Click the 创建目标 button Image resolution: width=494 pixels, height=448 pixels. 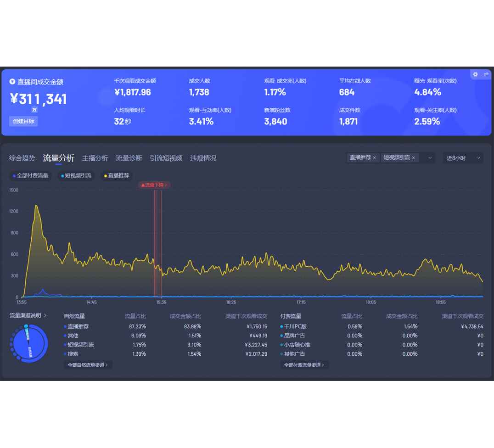point(23,121)
